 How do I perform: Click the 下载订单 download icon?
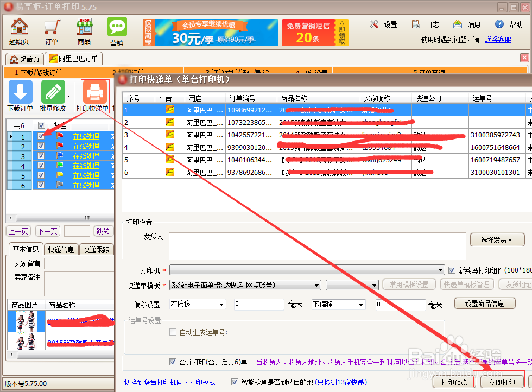coord(21,92)
